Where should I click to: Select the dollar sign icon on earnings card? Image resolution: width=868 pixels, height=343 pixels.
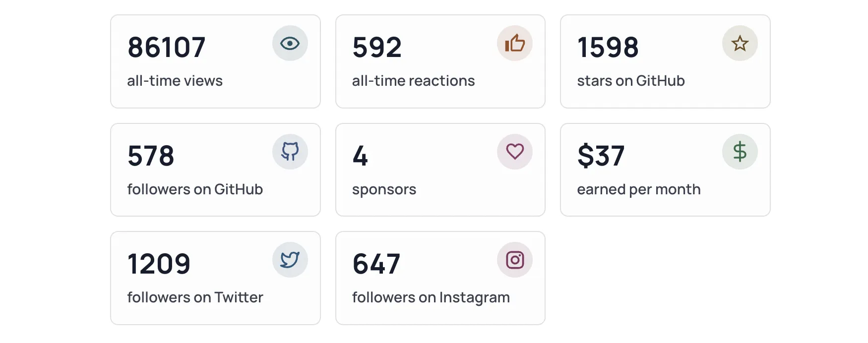pos(740,151)
